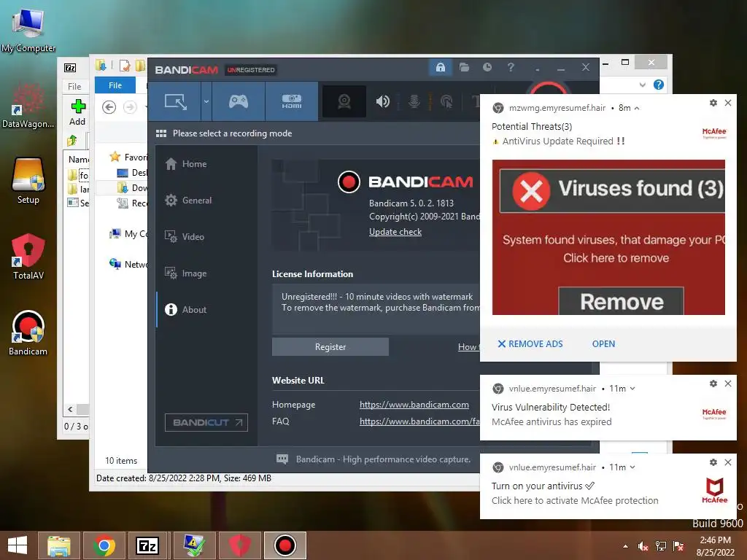Expand Turn on your antivirus notification chevron
This screenshot has height=560, width=747.
[x=632, y=467]
